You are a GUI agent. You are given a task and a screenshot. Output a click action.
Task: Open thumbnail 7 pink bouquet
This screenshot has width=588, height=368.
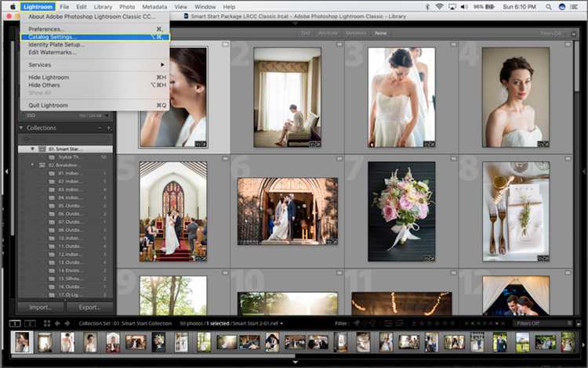pos(401,211)
